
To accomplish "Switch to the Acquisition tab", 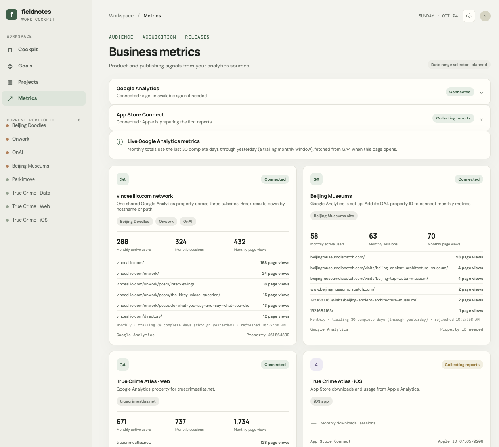I will click(x=159, y=37).
